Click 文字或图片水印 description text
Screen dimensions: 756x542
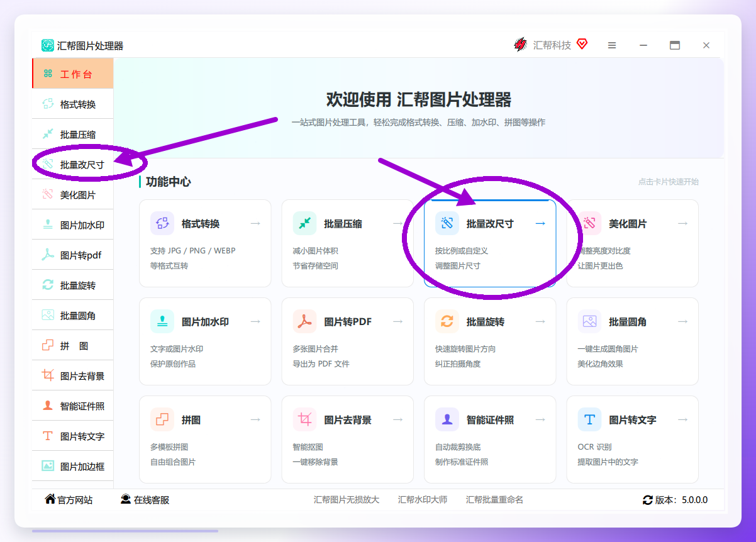tap(177, 348)
